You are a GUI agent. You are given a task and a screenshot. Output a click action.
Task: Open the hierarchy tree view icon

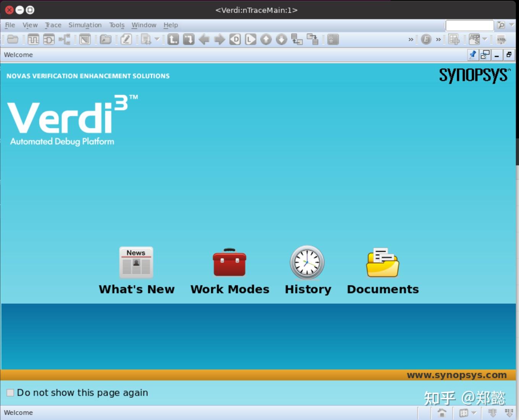tap(65, 39)
